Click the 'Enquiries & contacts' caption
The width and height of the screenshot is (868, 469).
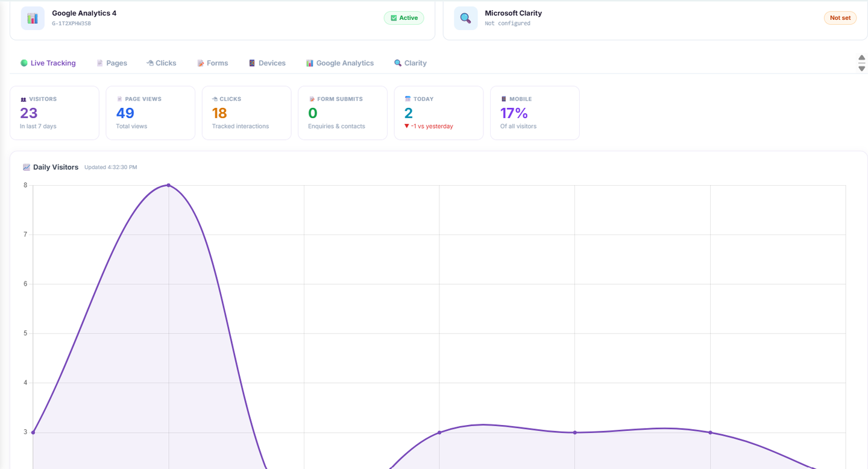point(336,127)
